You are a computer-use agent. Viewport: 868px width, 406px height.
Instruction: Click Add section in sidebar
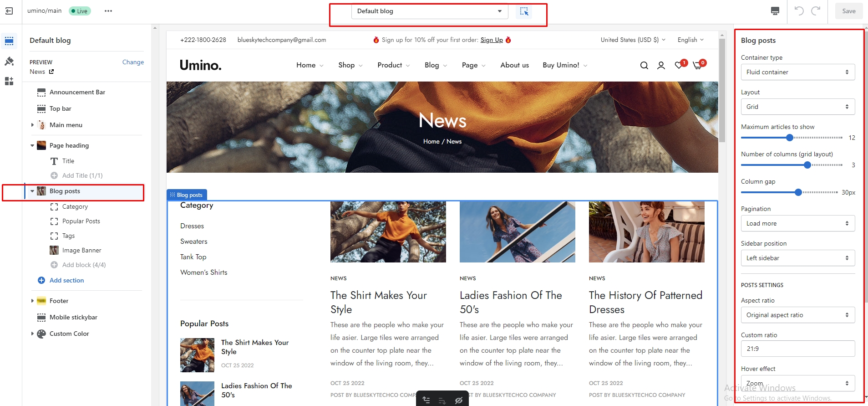point(66,280)
